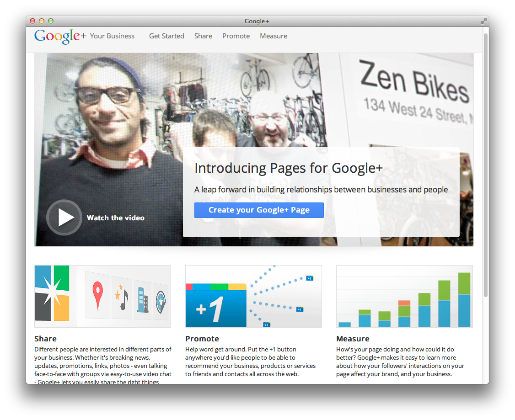Click the Your Business link
This screenshot has height=420, width=515.
(113, 36)
